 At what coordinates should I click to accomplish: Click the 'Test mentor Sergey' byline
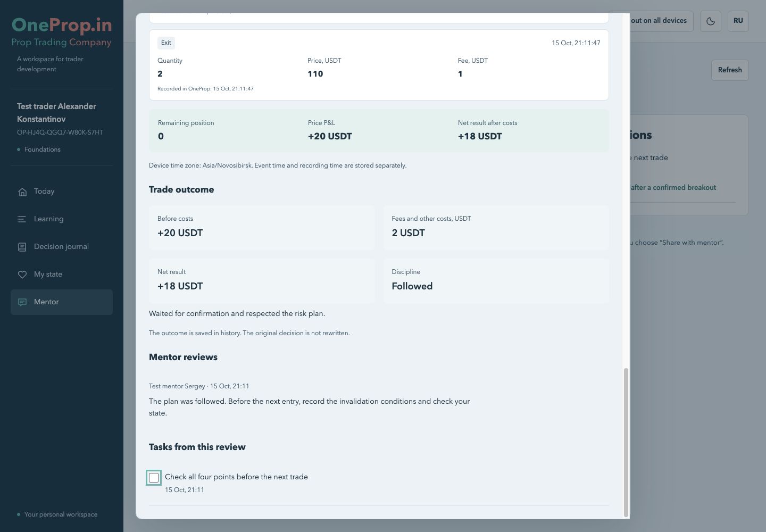pos(199,386)
